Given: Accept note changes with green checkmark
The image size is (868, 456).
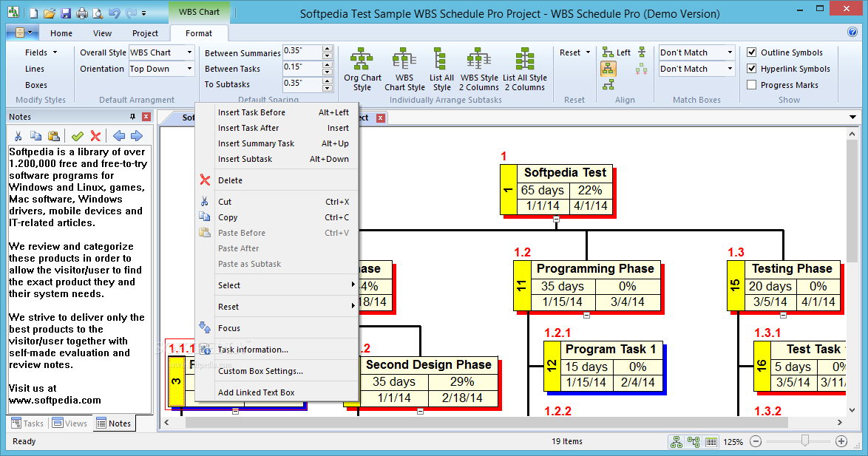Looking at the screenshot, I should click(x=78, y=135).
